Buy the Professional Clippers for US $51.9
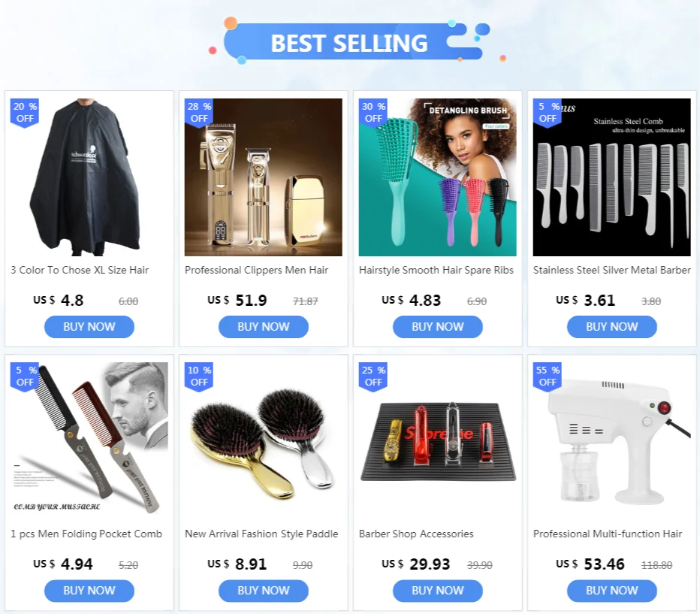Image resolution: width=700 pixels, height=614 pixels. click(x=264, y=327)
